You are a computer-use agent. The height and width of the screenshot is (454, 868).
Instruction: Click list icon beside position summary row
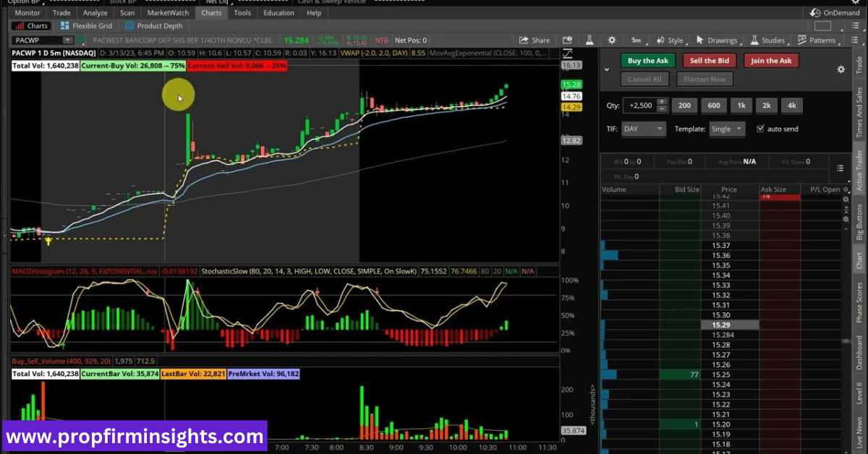point(841,168)
